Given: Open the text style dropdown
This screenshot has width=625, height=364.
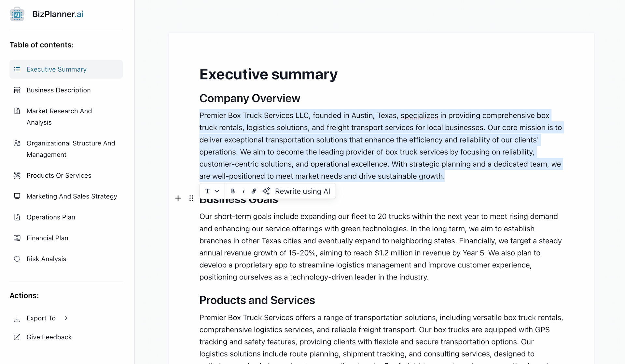Looking at the screenshot, I should pyautogui.click(x=212, y=191).
